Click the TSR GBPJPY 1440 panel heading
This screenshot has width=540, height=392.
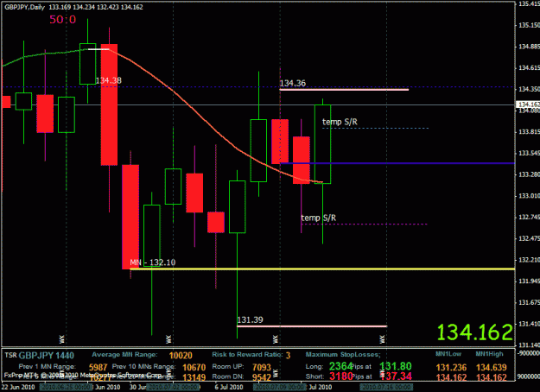(x=39, y=356)
